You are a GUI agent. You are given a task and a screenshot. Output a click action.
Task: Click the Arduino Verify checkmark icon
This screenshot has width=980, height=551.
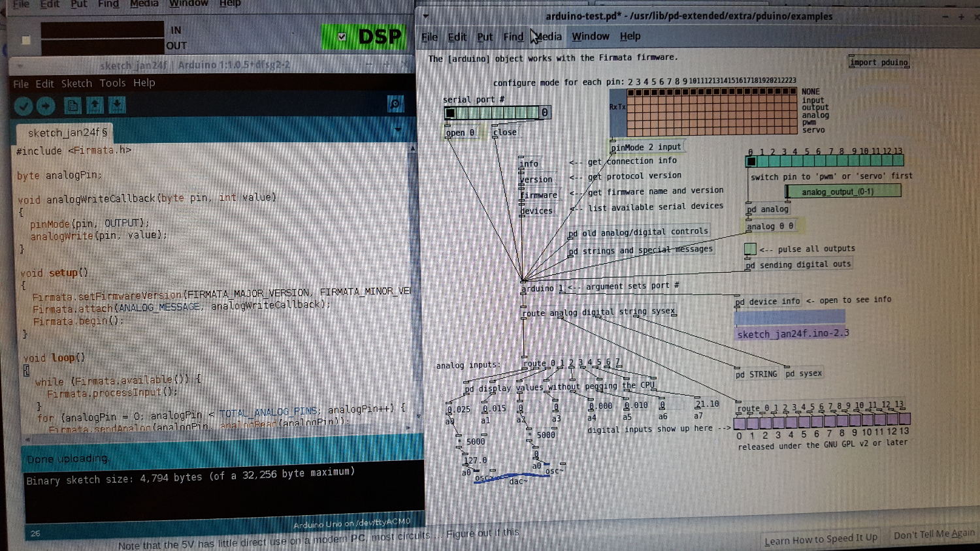24,106
